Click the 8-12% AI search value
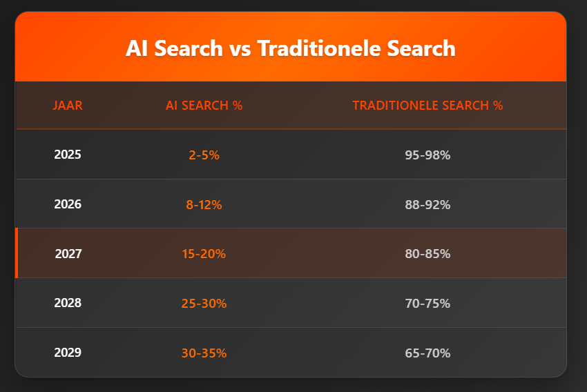The image size is (587, 392). point(204,204)
